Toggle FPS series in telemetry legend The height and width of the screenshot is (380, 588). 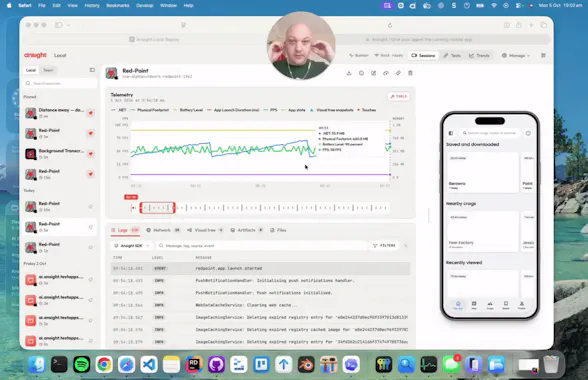click(x=270, y=110)
